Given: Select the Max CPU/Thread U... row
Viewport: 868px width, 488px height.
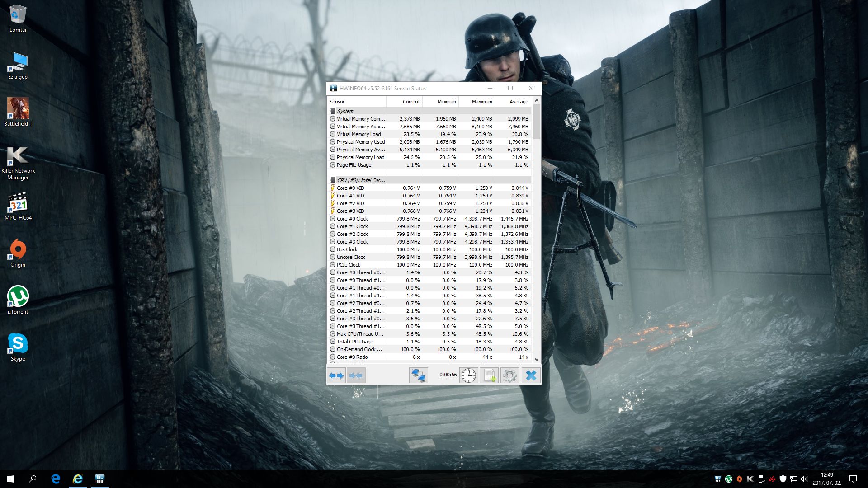Looking at the screenshot, I should [429, 334].
